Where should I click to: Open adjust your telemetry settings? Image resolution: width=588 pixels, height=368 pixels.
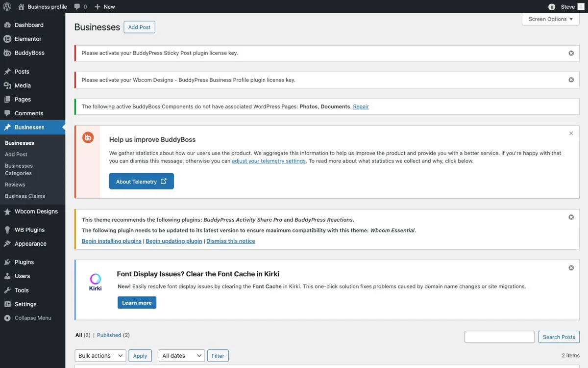[269, 160]
